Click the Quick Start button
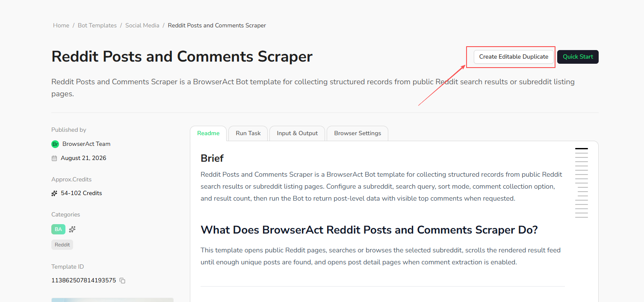Screen dimensions: 644x302 click(578, 57)
